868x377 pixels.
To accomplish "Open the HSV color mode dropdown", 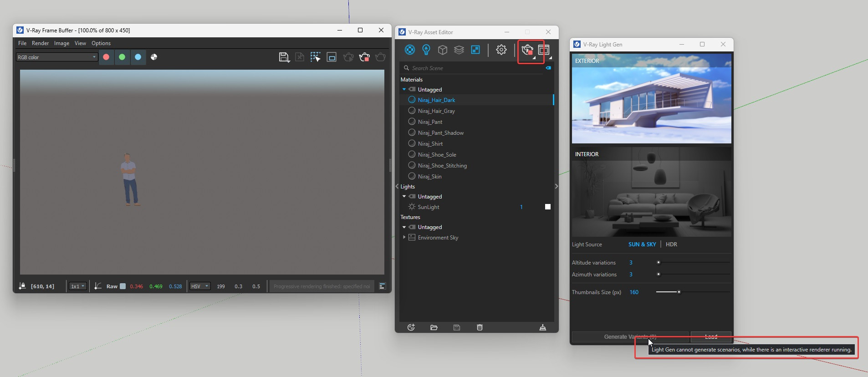I will point(200,286).
